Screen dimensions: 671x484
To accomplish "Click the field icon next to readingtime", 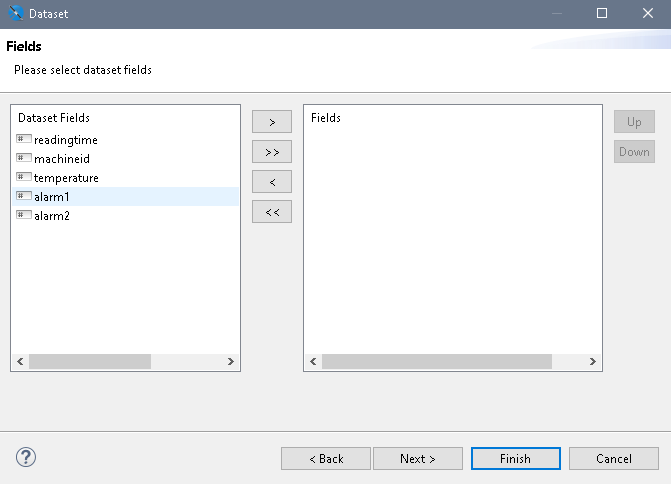I will click(x=24, y=139).
